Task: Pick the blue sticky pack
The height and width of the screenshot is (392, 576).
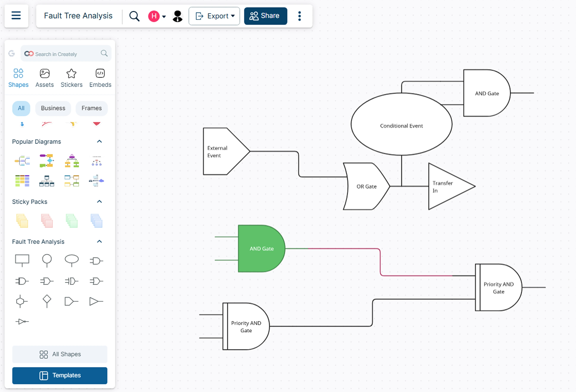Action: [97, 221]
